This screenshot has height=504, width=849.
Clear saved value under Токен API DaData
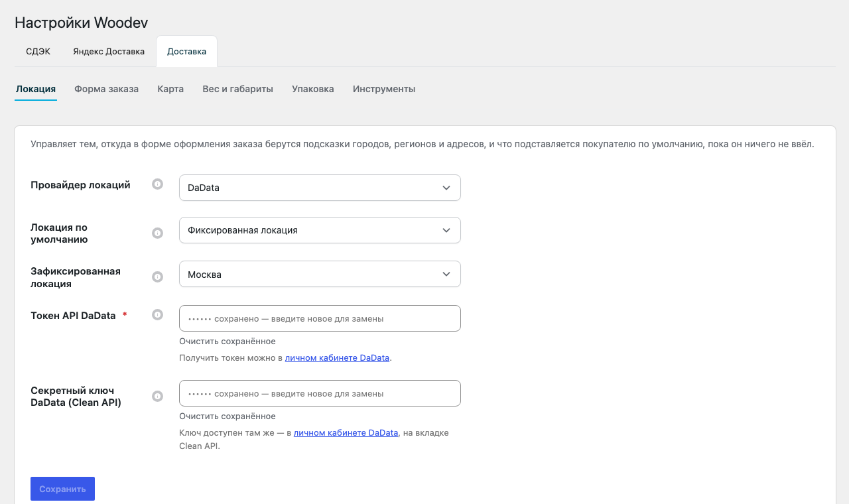tap(228, 342)
